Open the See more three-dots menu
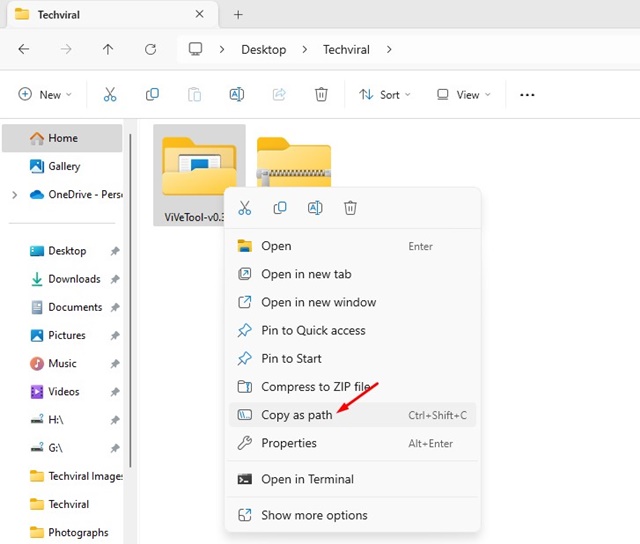The image size is (640, 544). coord(527,95)
